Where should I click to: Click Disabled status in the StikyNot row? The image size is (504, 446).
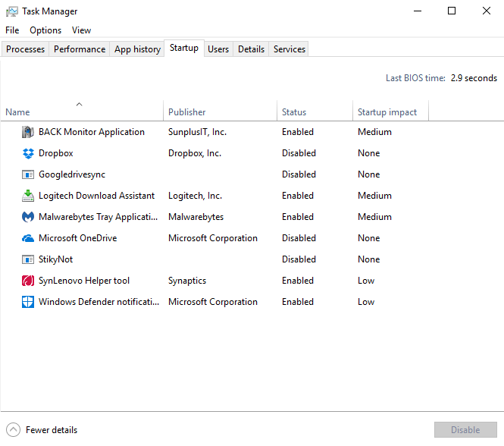[299, 259]
